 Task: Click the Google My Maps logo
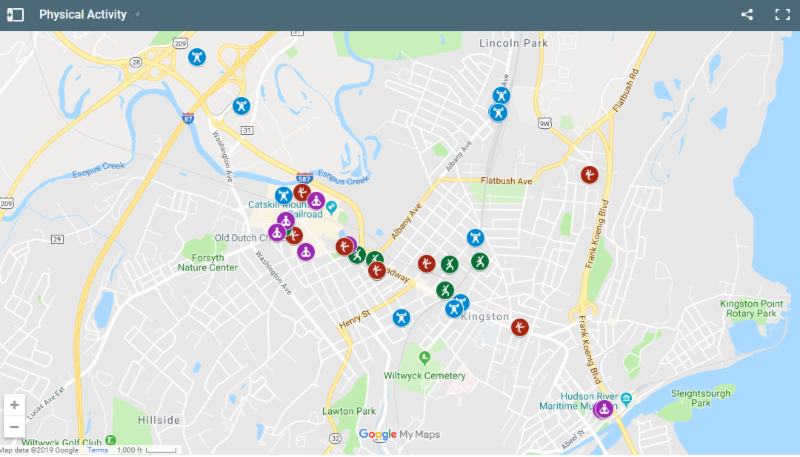(399, 435)
